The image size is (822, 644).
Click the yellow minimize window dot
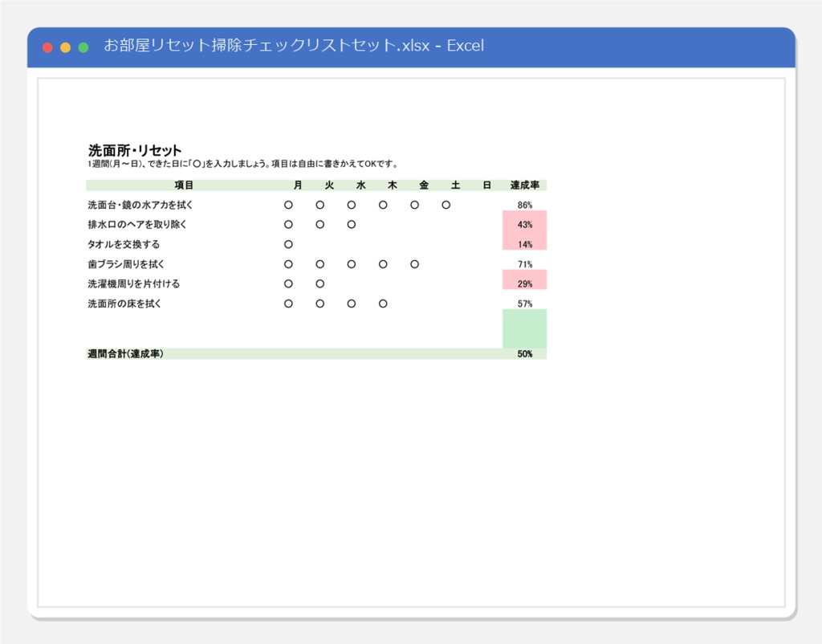(66, 47)
